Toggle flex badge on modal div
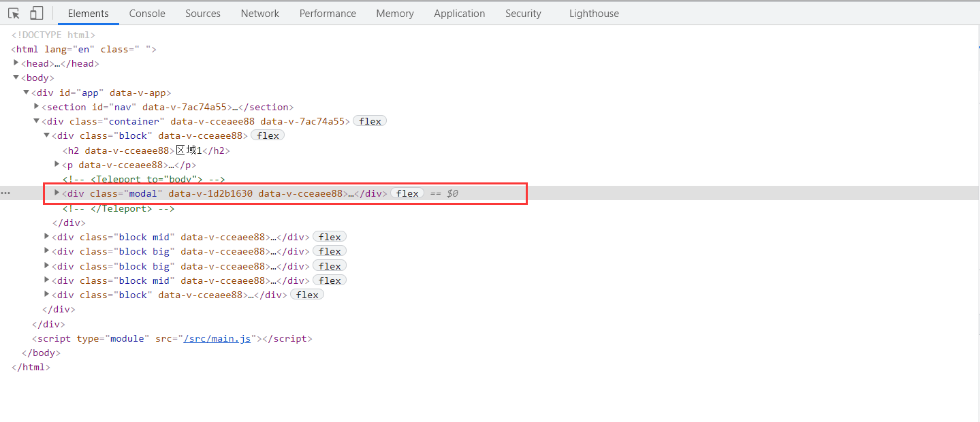 (x=407, y=193)
